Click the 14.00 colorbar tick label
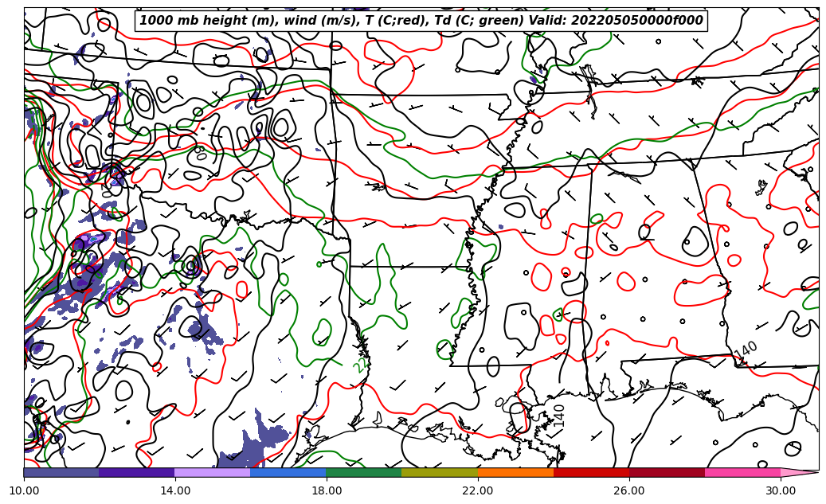The width and height of the screenshot is (826, 504). point(175,490)
